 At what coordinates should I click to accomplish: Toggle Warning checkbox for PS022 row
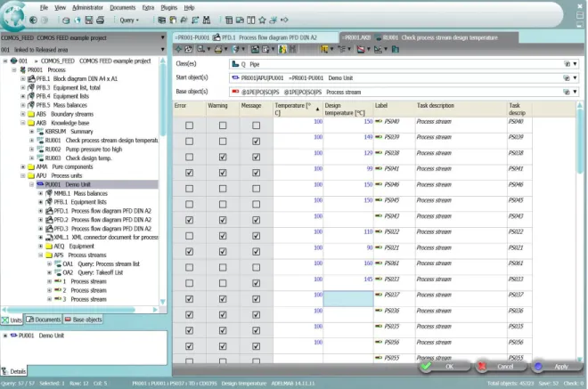(x=223, y=236)
